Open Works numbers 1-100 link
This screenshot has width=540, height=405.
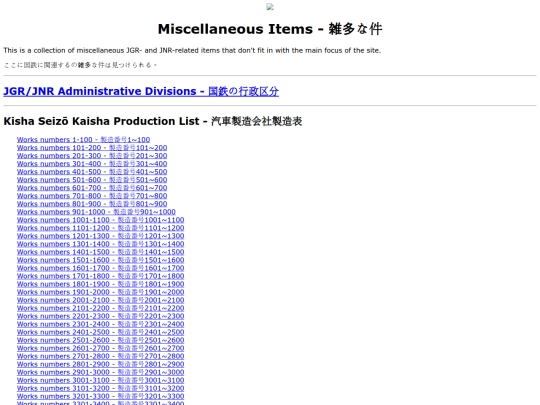tap(83, 140)
